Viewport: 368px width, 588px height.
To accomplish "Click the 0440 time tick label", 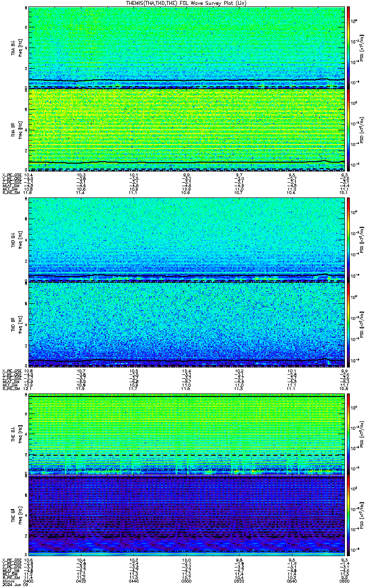I will click(x=134, y=581).
